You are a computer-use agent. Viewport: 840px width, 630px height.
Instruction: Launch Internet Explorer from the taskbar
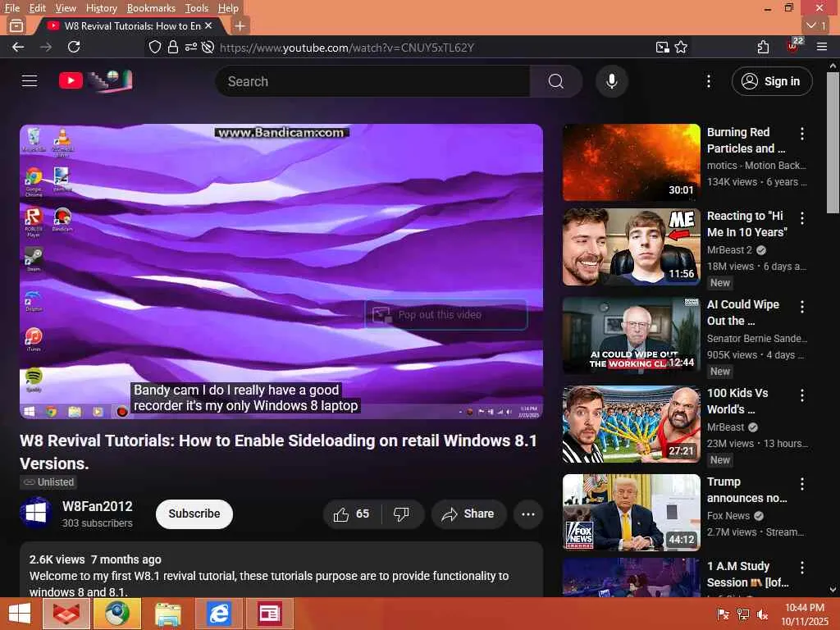219,614
